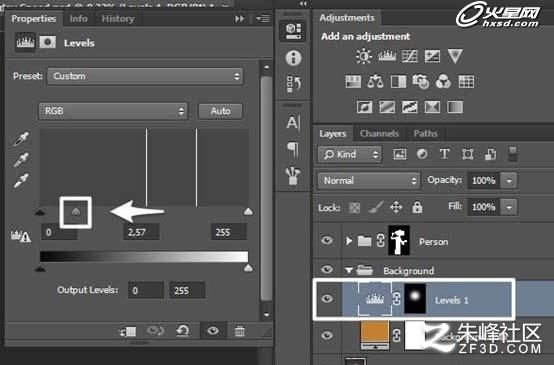
Task: Expand collapsed Properties panel tabs arrows
Action: 239,18
